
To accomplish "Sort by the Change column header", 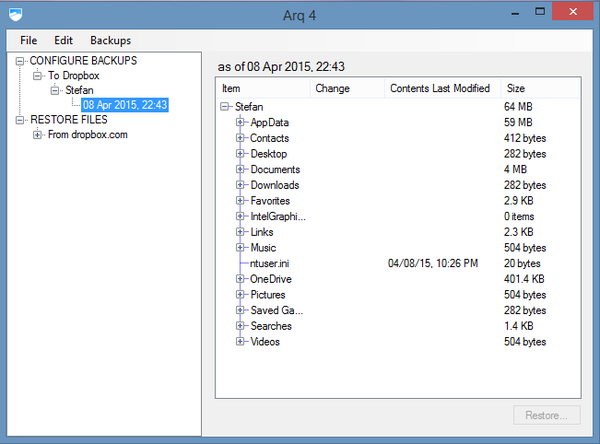I will pos(347,88).
